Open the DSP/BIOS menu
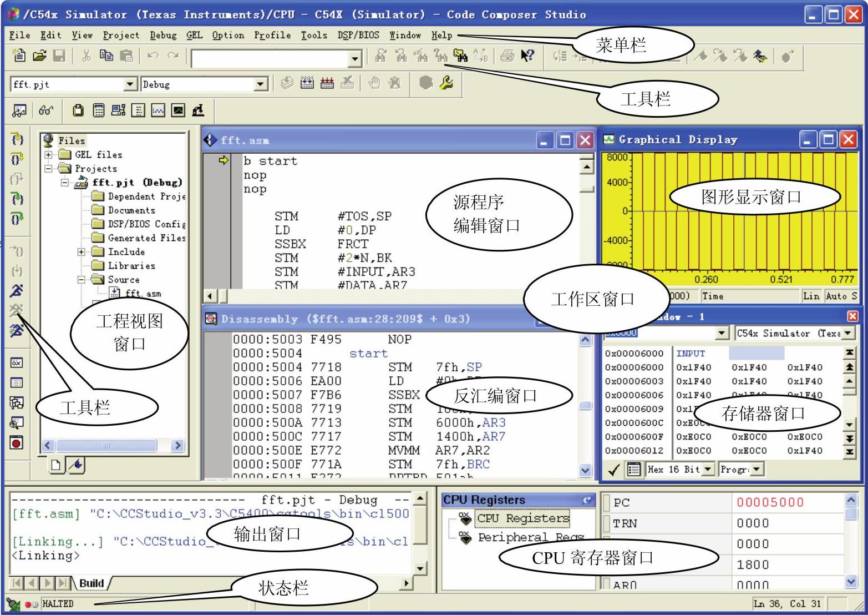This screenshot has height=615, width=868. pyautogui.click(x=358, y=35)
